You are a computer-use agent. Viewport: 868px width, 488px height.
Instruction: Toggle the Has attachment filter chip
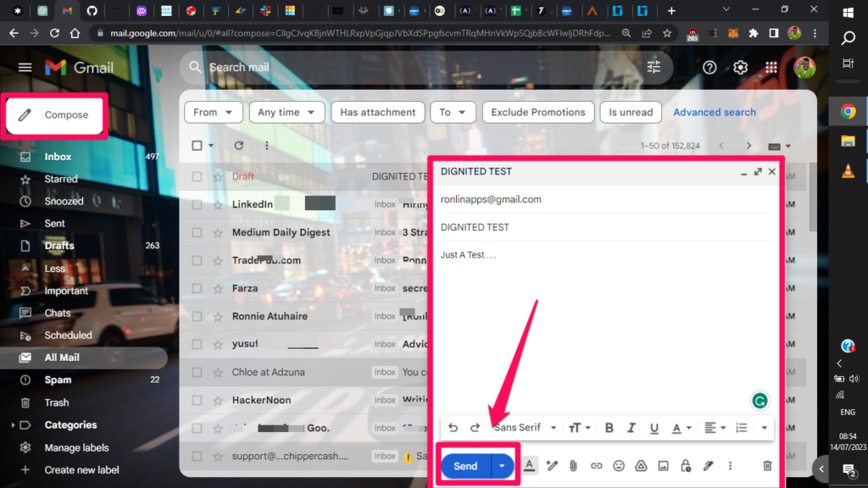tap(378, 113)
